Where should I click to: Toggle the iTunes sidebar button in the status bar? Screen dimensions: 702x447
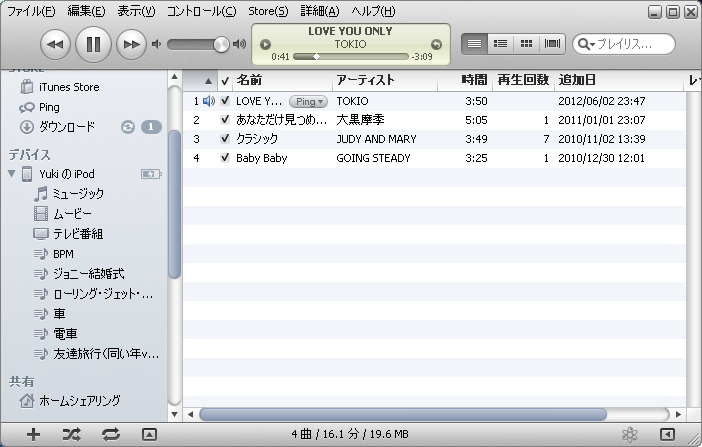tap(667, 434)
